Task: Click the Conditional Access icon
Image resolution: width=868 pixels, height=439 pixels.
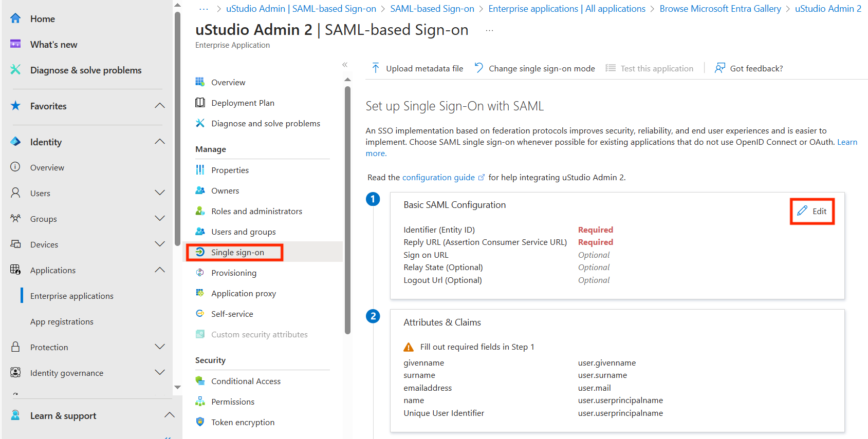Action: (x=200, y=381)
